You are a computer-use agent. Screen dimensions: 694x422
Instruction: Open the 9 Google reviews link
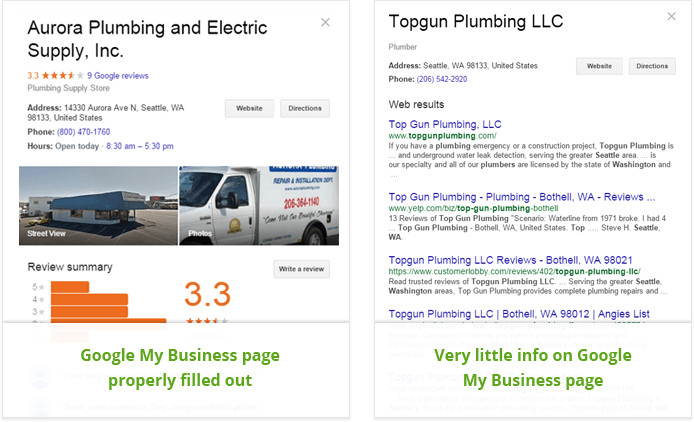pyautogui.click(x=118, y=76)
